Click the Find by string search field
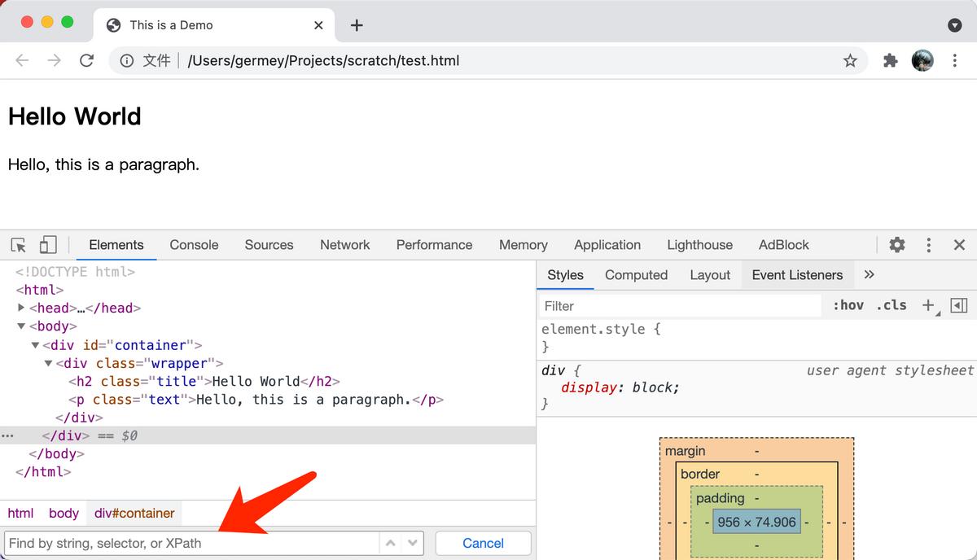 pyautogui.click(x=191, y=543)
